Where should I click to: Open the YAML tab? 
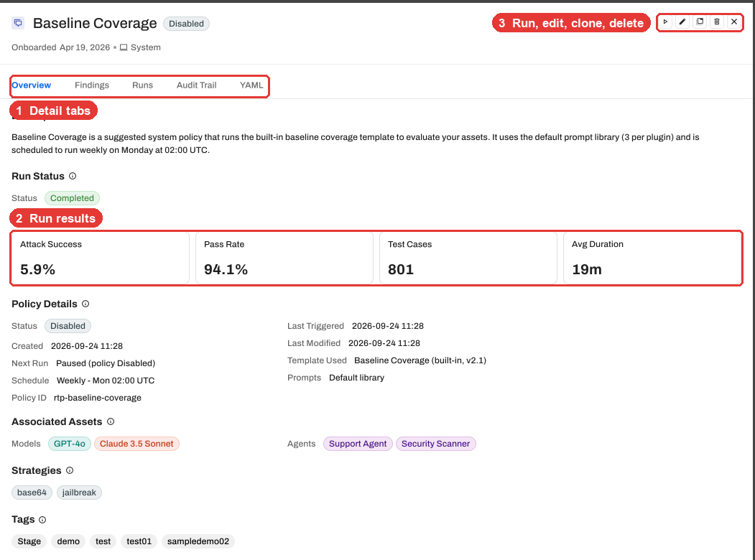coord(251,85)
